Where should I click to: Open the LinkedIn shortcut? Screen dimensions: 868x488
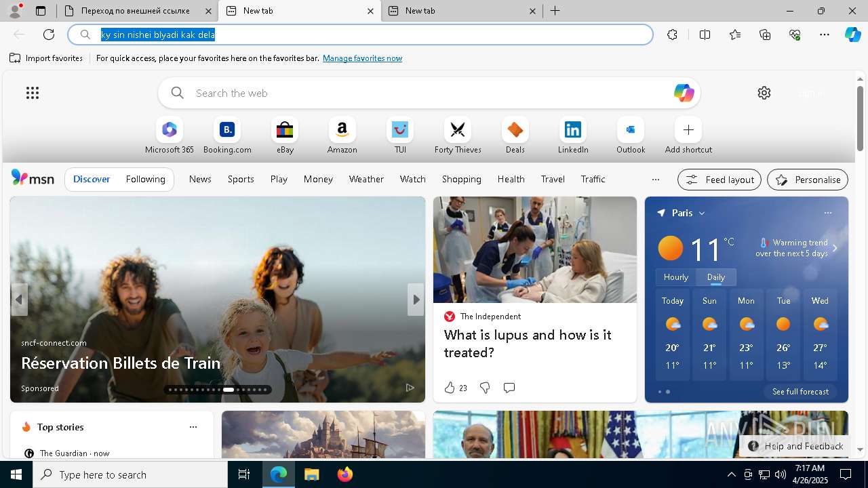573,136
